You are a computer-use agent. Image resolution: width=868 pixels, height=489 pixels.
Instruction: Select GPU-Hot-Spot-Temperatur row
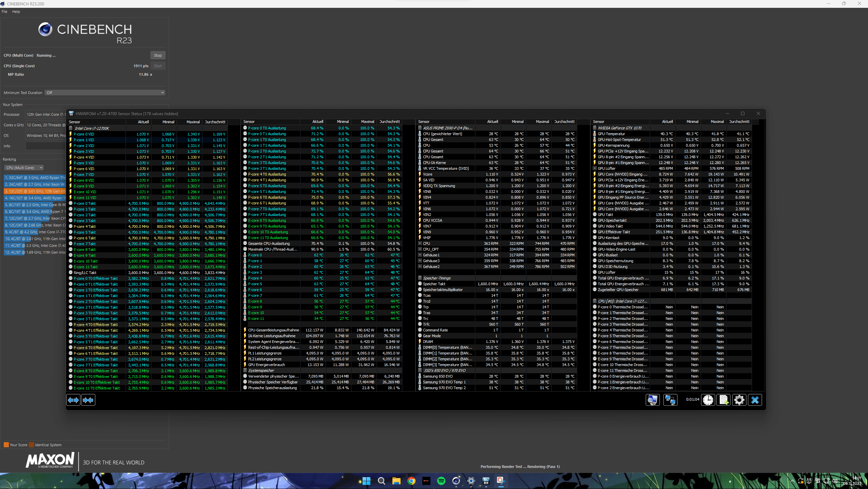[x=672, y=140]
